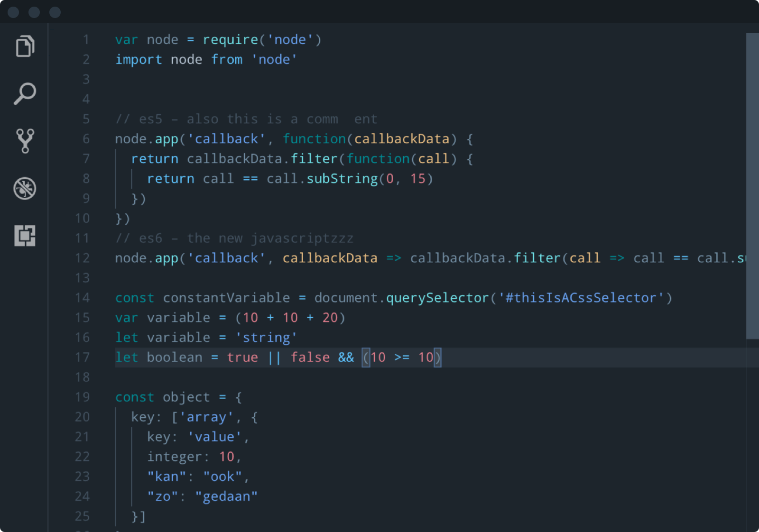This screenshot has width=759, height=532.
Task: Click the filter method on line 12
Action: tap(537, 258)
